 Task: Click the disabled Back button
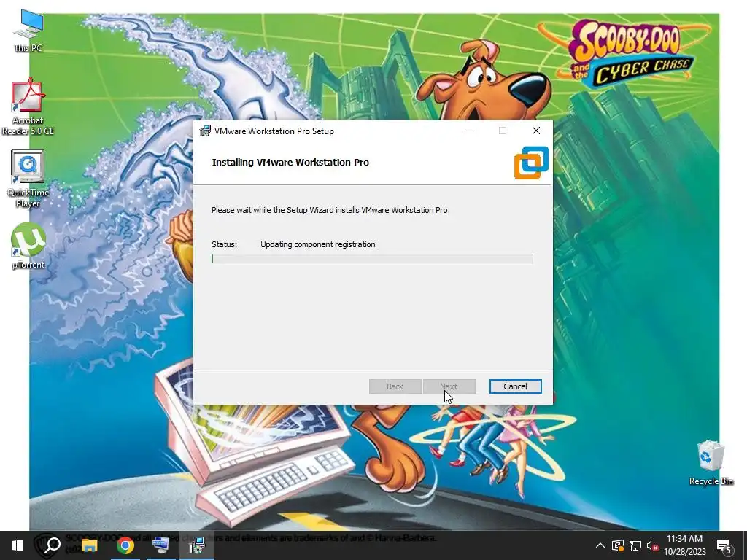tap(395, 386)
